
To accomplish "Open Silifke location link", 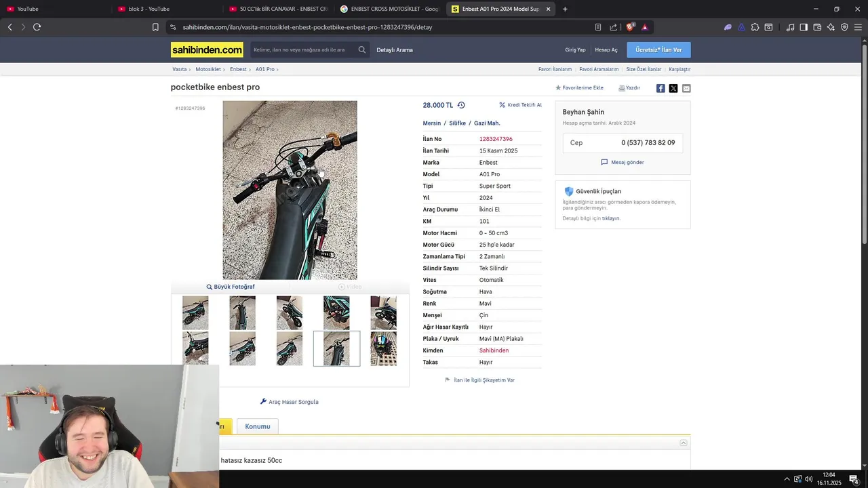I will [x=458, y=123].
